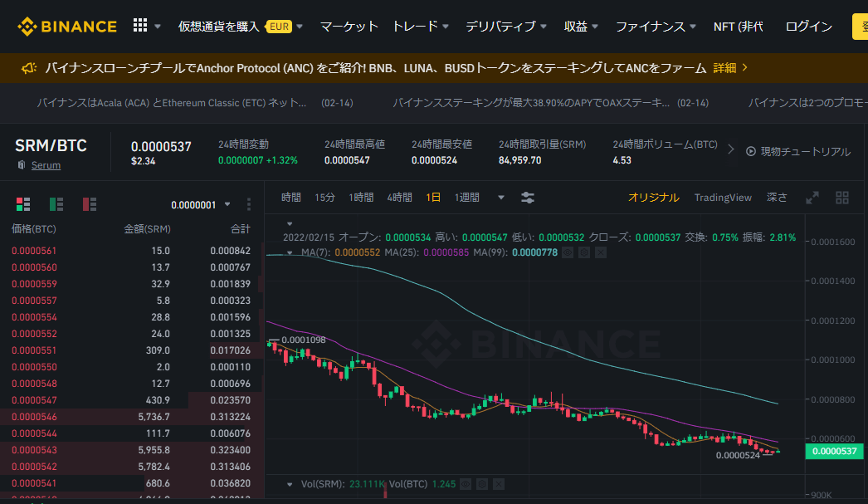Click the Binance logo
The height and width of the screenshot is (504, 868).
[67, 26]
